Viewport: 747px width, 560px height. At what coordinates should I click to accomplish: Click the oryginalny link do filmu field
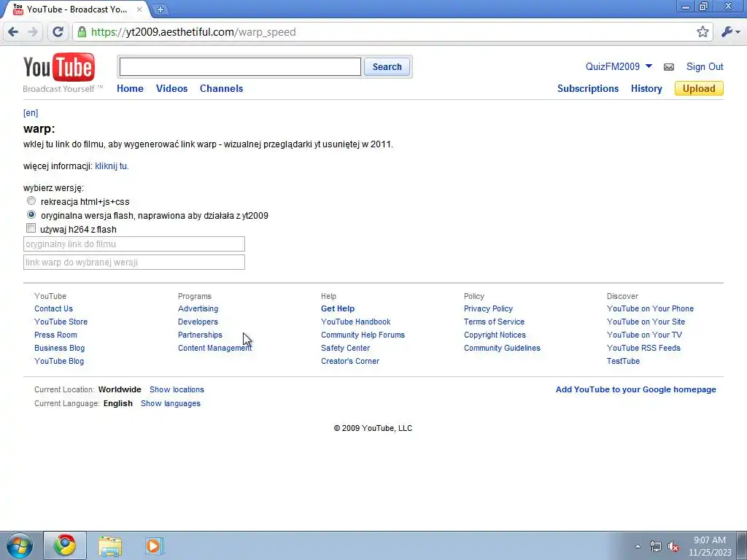tap(134, 244)
